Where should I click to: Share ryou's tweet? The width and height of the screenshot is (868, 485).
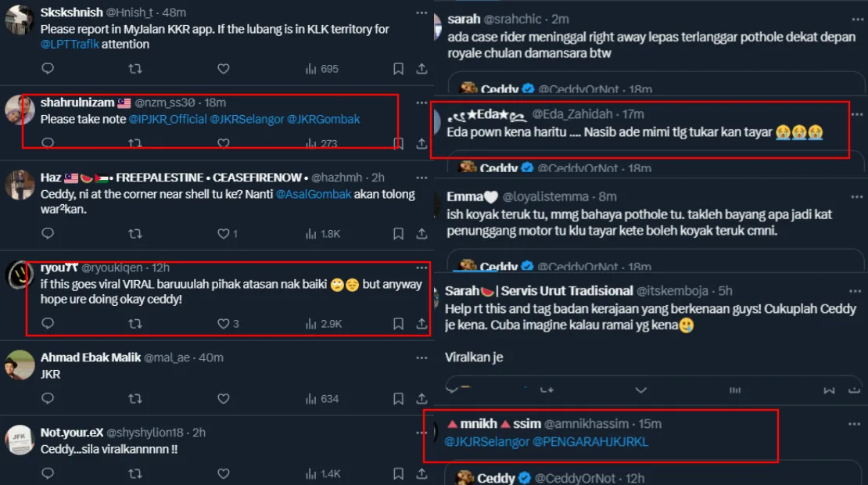(421, 323)
